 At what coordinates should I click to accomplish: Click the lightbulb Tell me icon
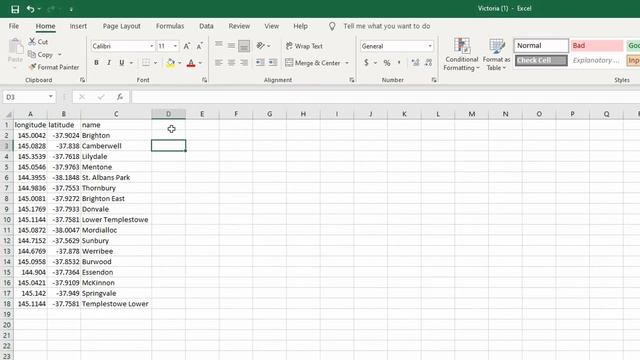tap(332, 26)
